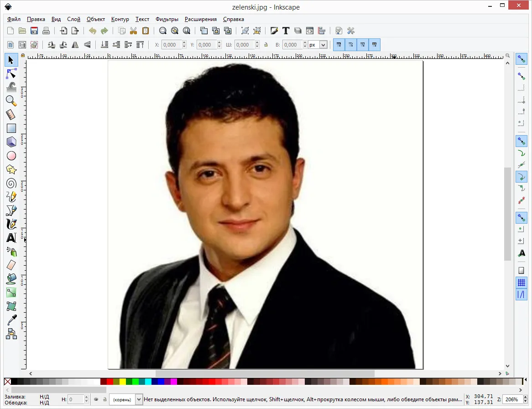Click into the X coordinate field
The image size is (532, 409).
(172, 45)
